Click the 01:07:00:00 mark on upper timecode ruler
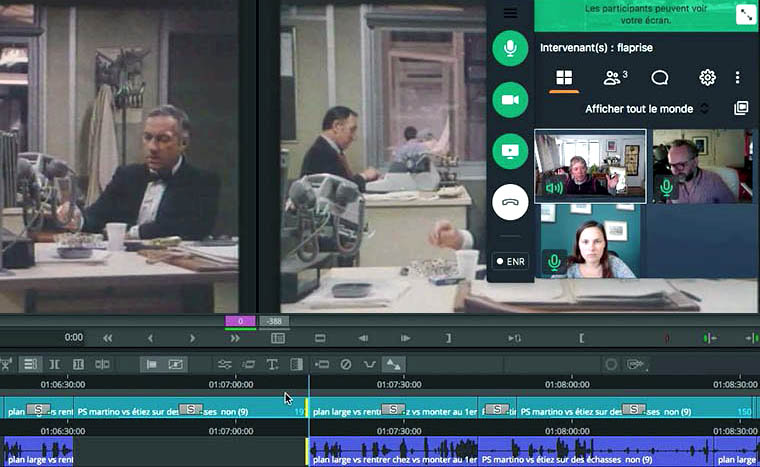The width and height of the screenshot is (760, 467). tap(231, 385)
